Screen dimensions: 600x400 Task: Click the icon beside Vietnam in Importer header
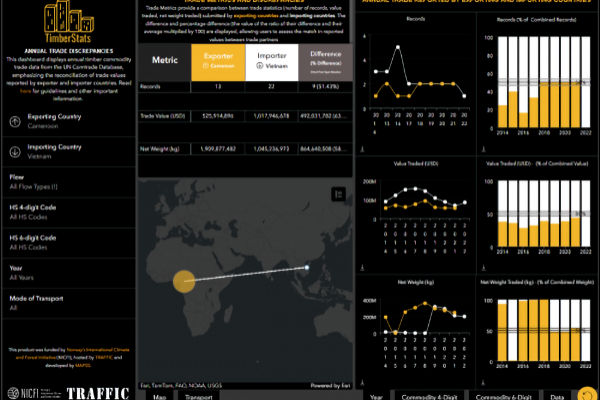[259, 65]
